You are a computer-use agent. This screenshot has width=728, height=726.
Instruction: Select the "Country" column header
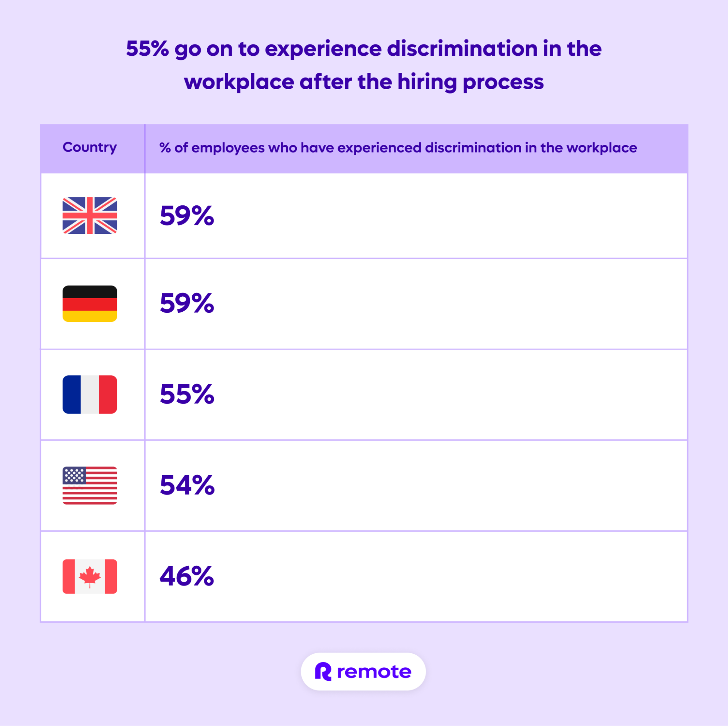90,147
